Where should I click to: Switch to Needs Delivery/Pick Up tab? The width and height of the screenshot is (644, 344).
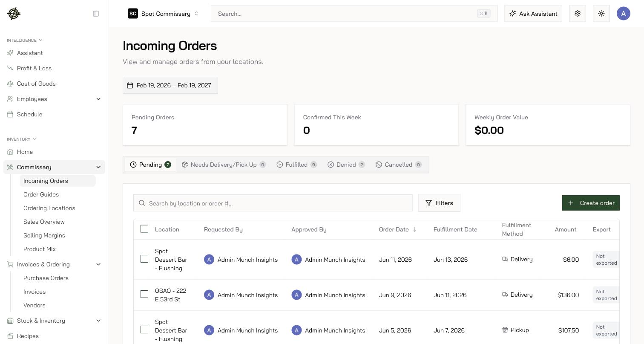(224, 165)
